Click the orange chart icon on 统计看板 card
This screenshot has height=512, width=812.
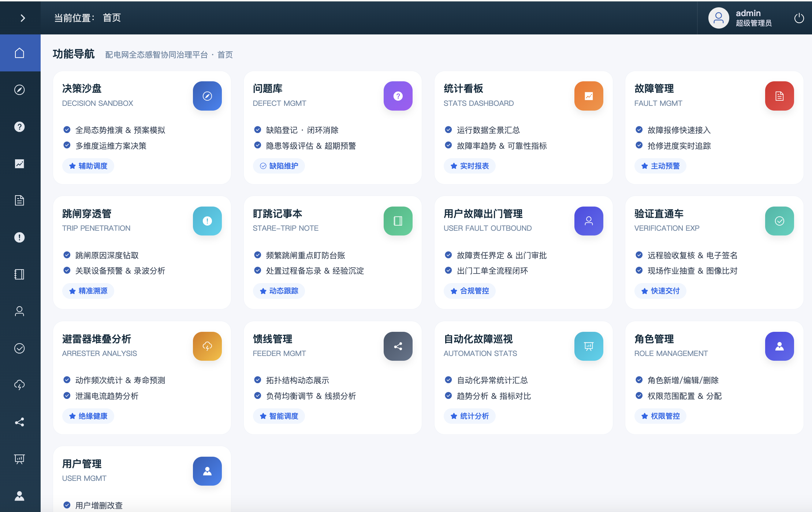[x=589, y=96]
